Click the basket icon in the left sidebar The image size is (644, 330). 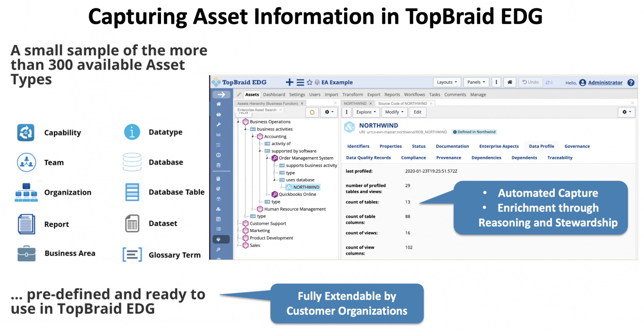point(218,114)
